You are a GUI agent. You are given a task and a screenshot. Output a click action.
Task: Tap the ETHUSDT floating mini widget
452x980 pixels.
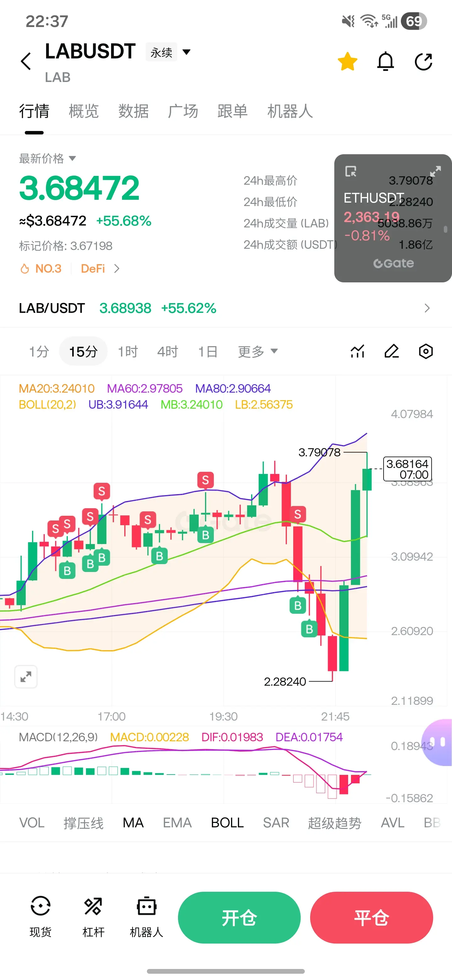393,218
